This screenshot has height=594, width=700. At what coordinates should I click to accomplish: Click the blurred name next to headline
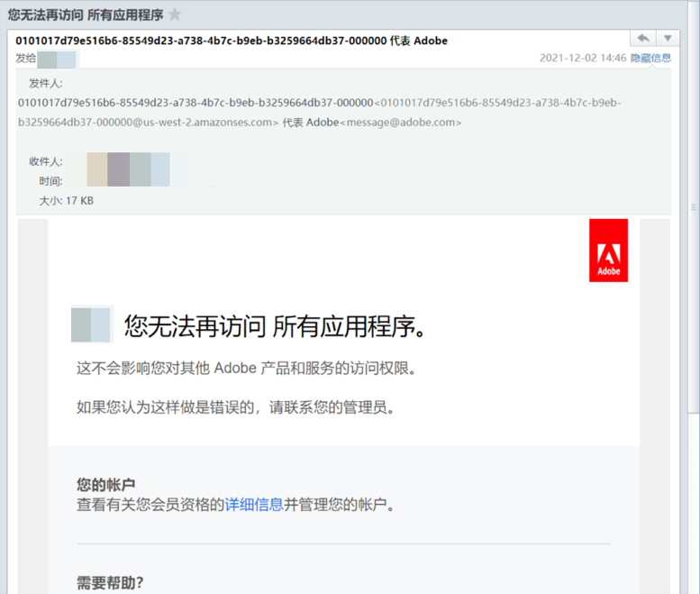coord(91,324)
